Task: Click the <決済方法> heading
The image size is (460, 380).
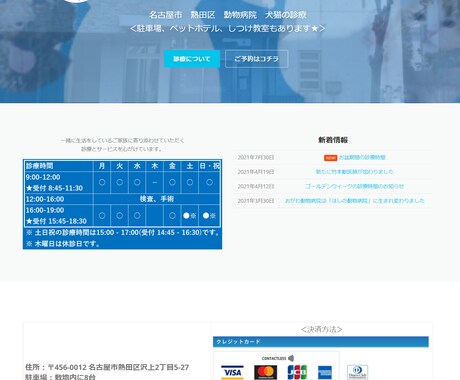Action: point(321,329)
